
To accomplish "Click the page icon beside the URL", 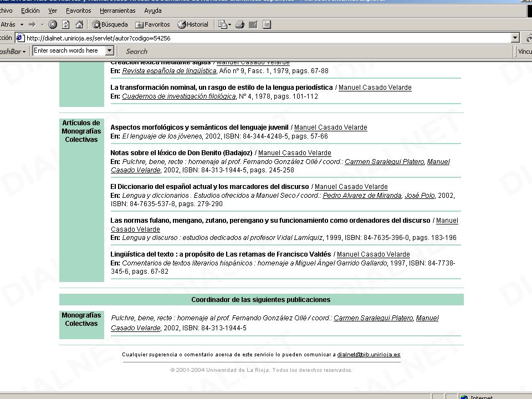I will pyautogui.click(x=20, y=38).
